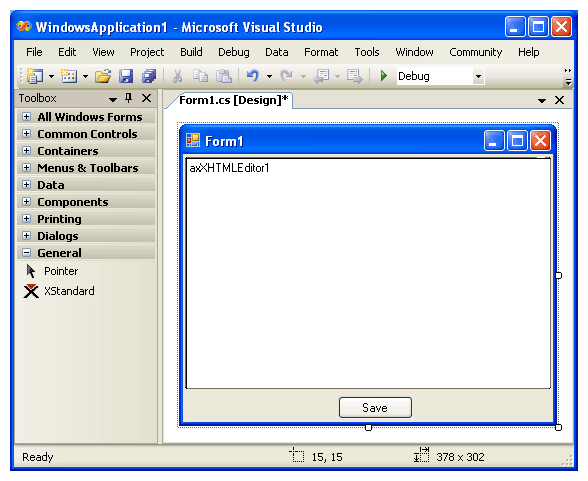Open the Redo history dropdown arrow
The width and height of the screenshot is (588, 481).
303,76
